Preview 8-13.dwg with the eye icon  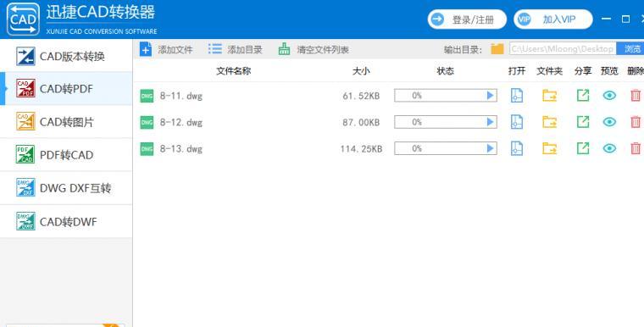tap(609, 148)
